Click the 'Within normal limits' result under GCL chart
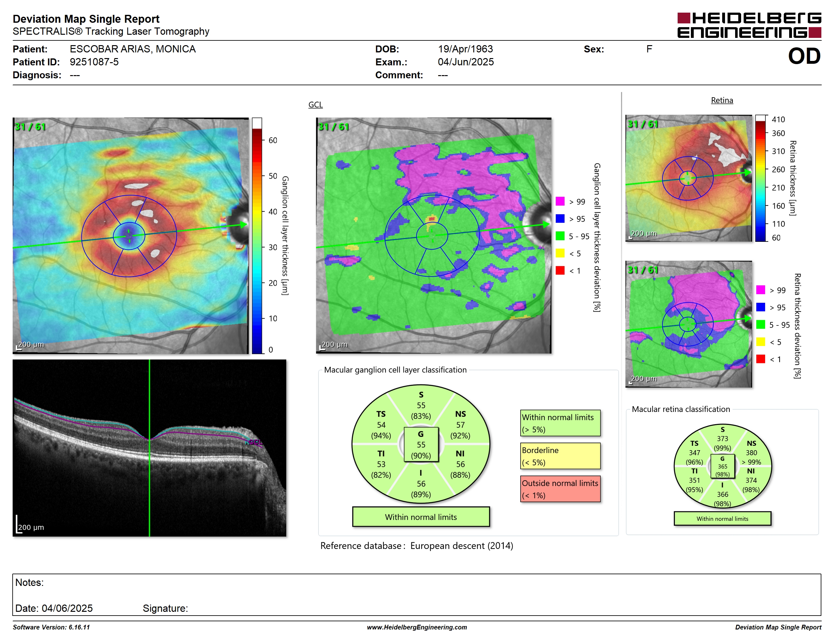 [421, 517]
